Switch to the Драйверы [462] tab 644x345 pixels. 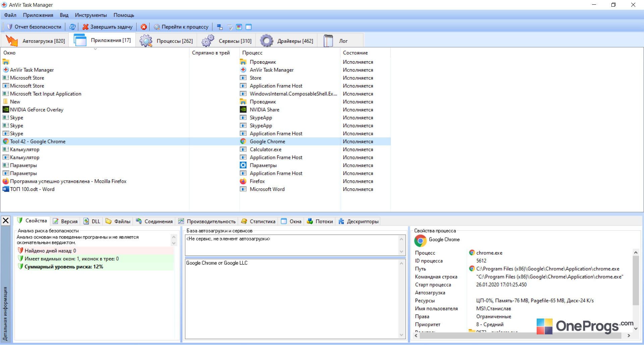[x=287, y=41]
